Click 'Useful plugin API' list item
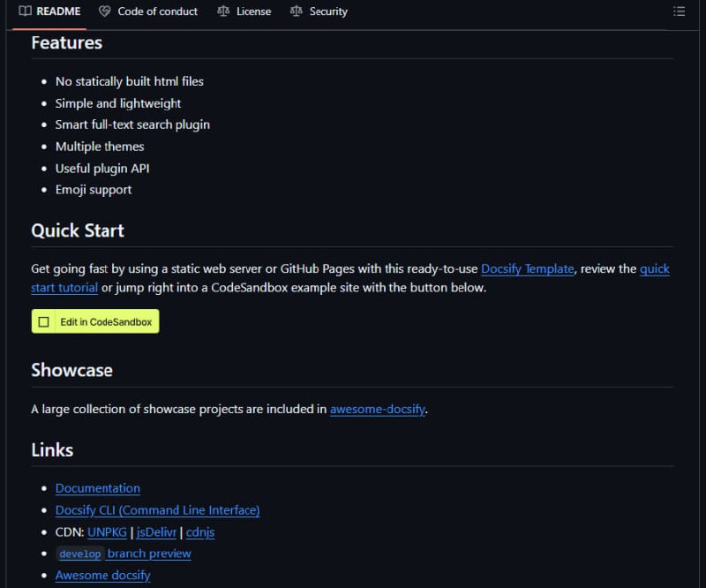This screenshot has width=706, height=588. click(x=102, y=169)
